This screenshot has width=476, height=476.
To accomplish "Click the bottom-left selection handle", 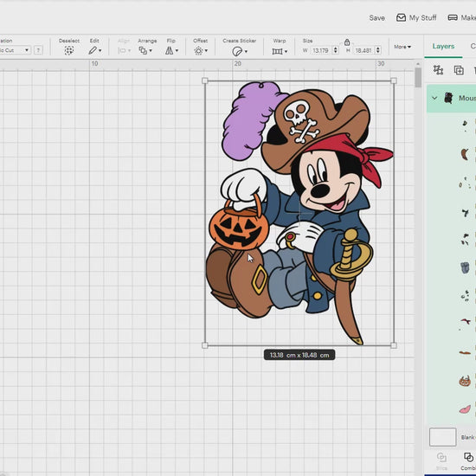I will click(205, 345).
